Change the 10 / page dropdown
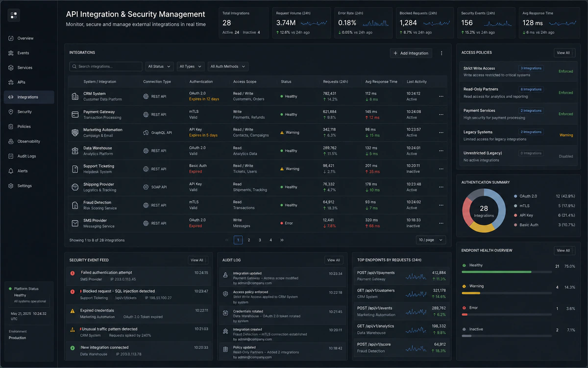The height and width of the screenshot is (368, 588). pos(431,240)
